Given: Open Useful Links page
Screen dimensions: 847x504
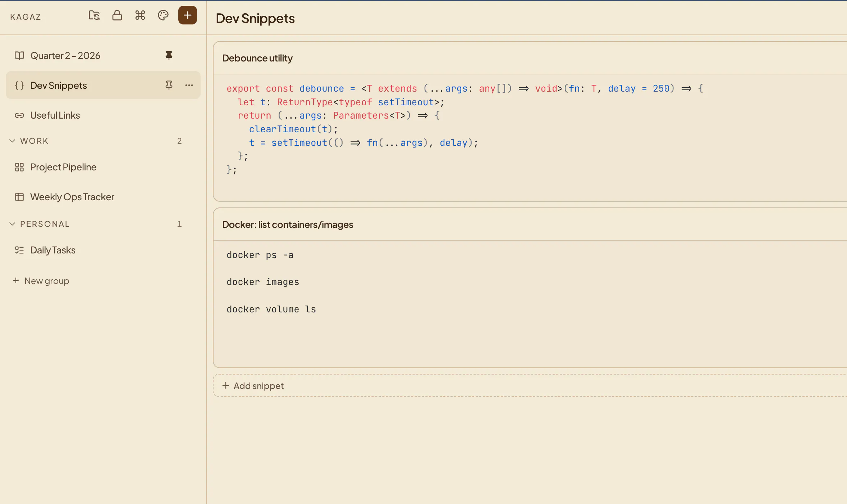Looking at the screenshot, I should click(103, 115).
